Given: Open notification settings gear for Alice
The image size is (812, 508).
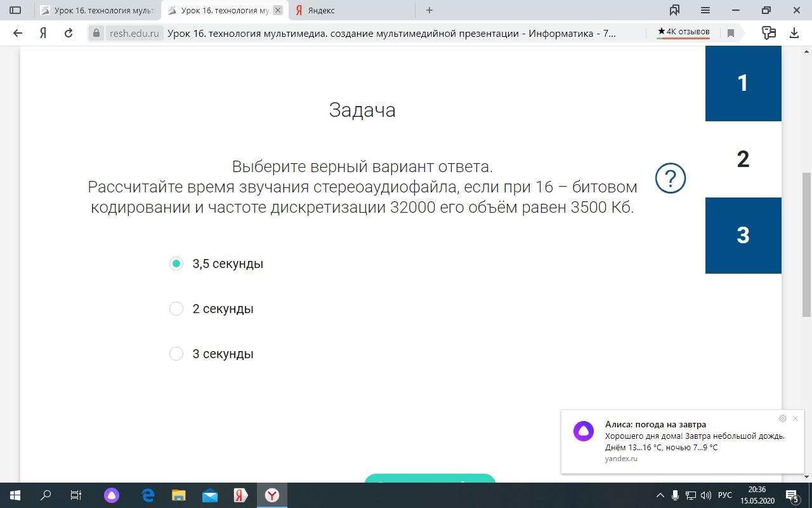Looking at the screenshot, I should (782, 418).
